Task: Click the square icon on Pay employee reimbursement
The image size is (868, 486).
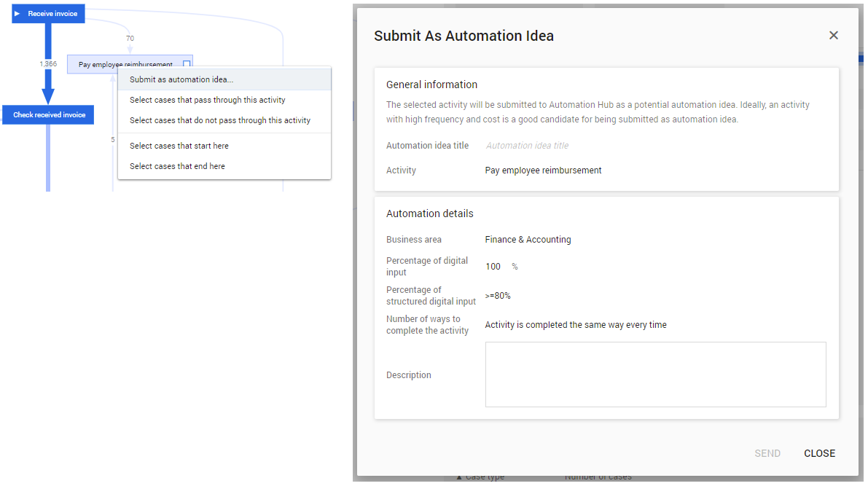Action: pos(187,64)
